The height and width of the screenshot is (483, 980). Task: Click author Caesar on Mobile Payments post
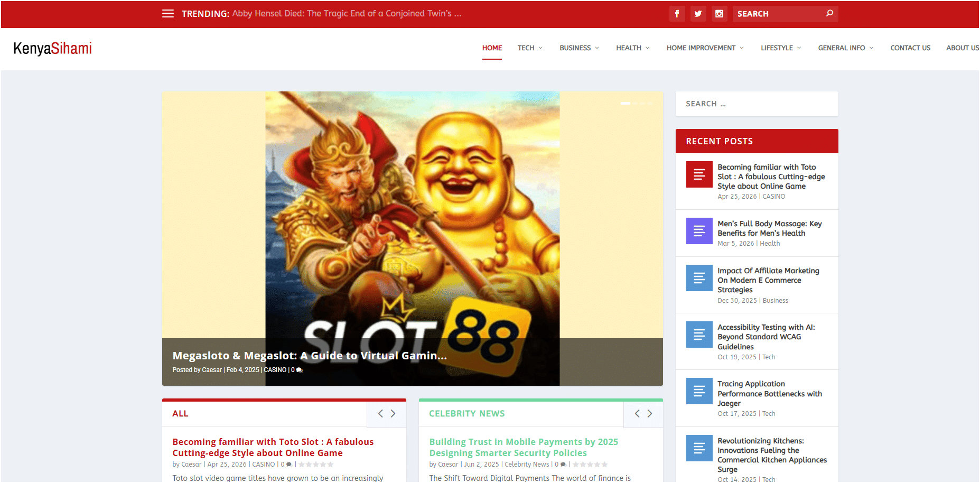pyautogui.click(x=448, y=465)
